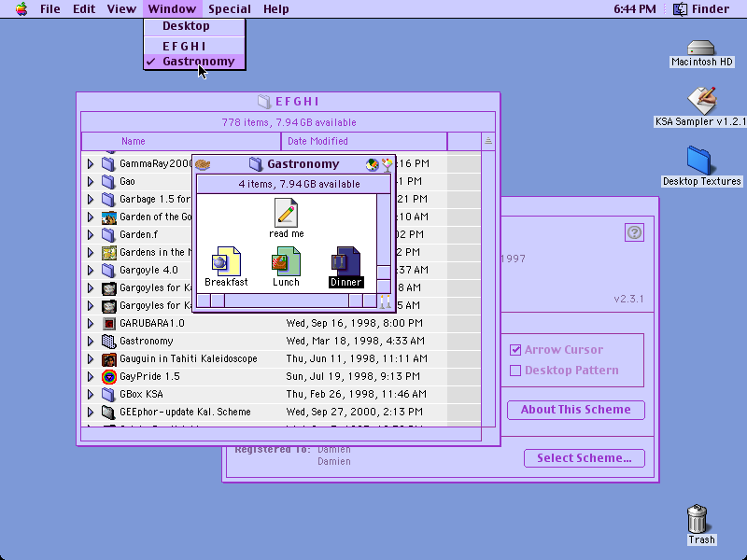Expand the GammaRay2000 folder triangle

click(91, 164)
